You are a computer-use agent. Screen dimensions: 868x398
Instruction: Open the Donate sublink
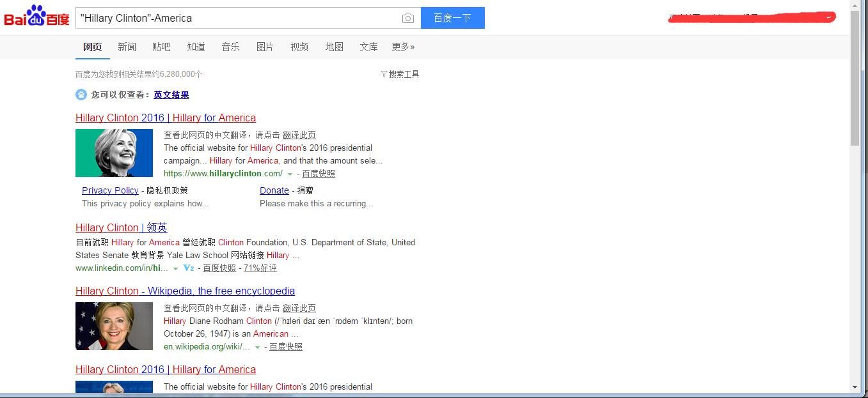point(274,190)
